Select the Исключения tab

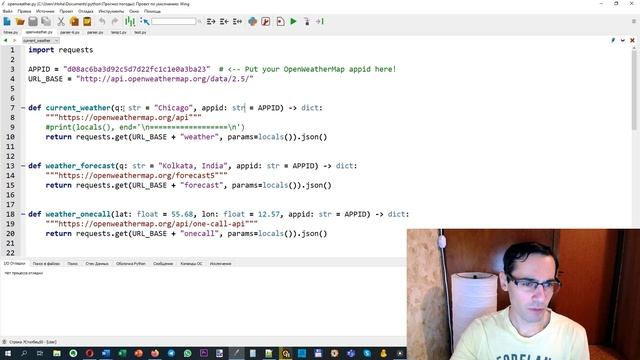click(x=220, y=264)
